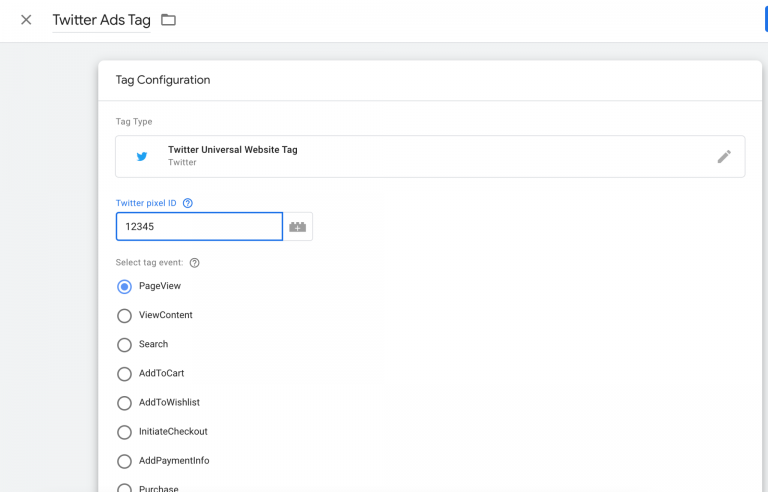Click the blue Save button at top right
Image resolution: width=768 pixels, height=492 pixels.
tap(766, 20)
